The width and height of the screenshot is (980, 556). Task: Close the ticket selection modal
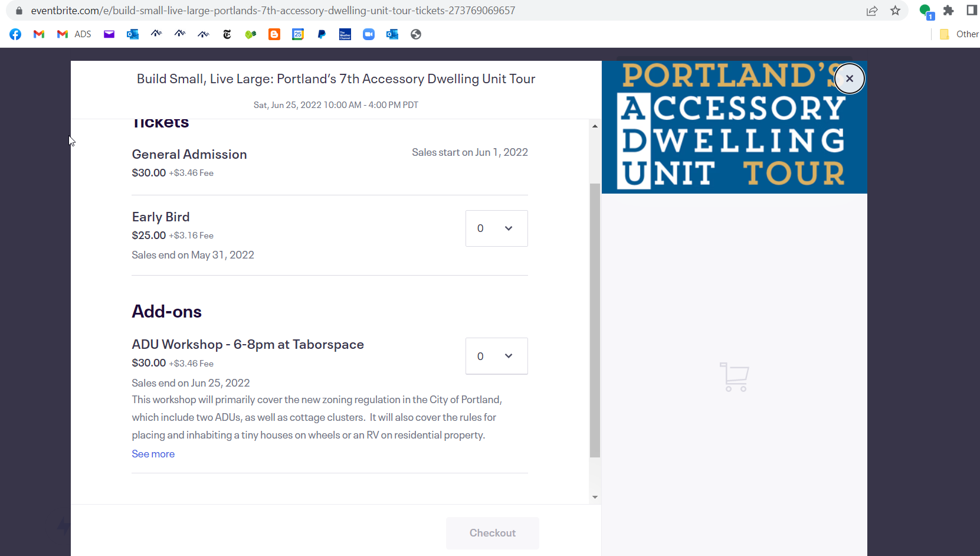point(849,79)
